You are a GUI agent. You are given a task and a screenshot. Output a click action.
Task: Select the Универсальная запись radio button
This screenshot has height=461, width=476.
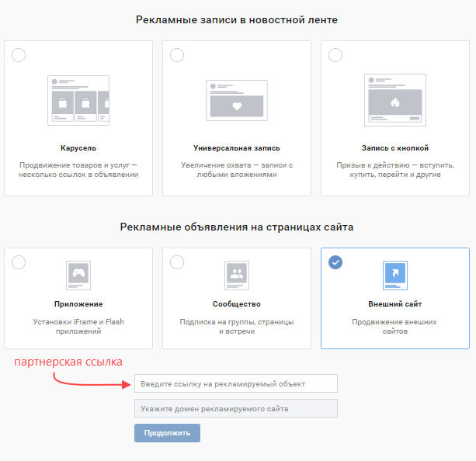pyautogui.click(x=177, y=54)
